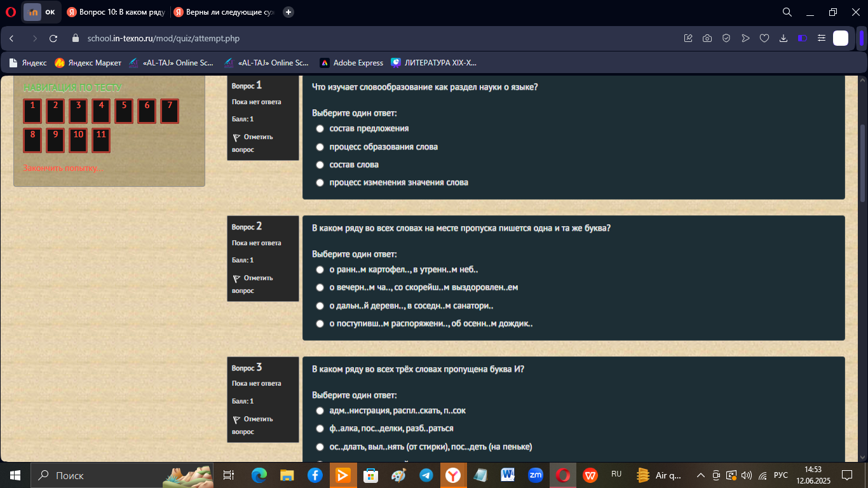
Task: Click the page vertical scrollbar thumb
Action: click(862, 163)
